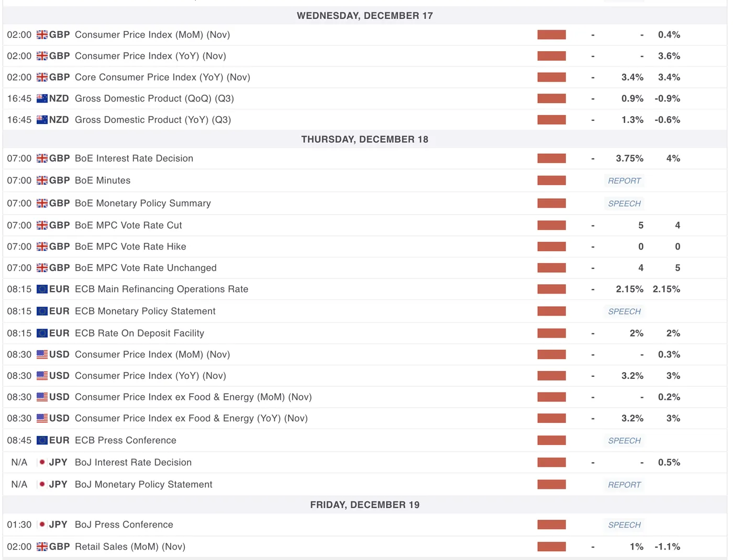Click the -1.1% previous value for Retail Sales

coord(667,547)
